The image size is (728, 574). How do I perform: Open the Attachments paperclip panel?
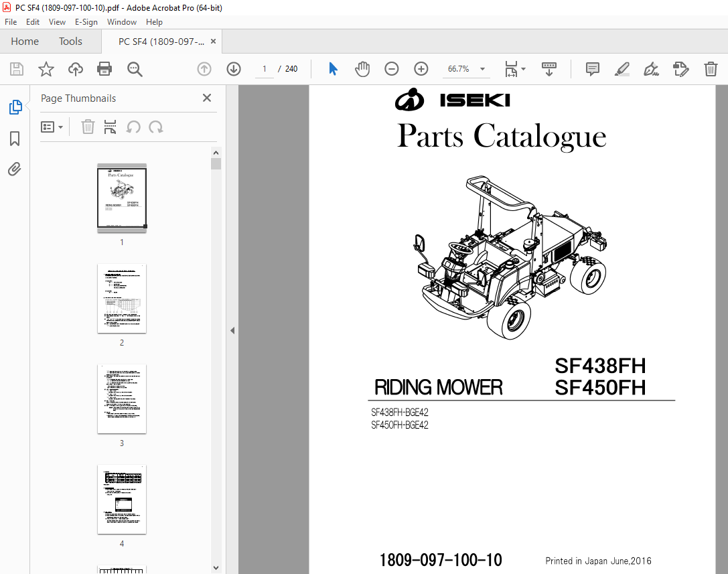15,169
